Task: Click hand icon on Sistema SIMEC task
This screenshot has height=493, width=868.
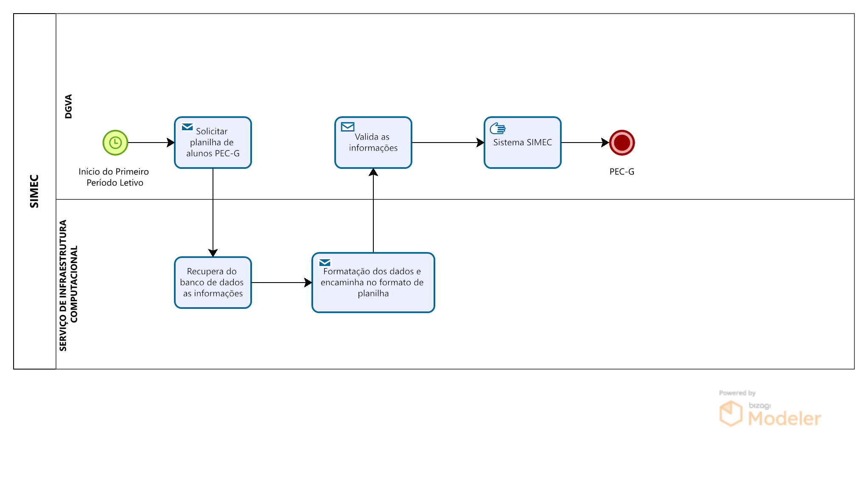Action: 497,128
